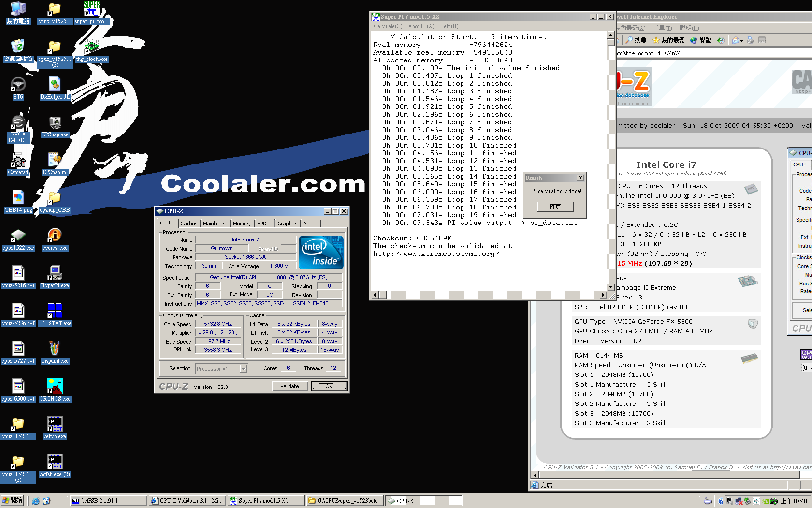Viewport: 812px width, 508px height.
Task: Click the IE print toolbar icon
Action: [x=751, y=40]
